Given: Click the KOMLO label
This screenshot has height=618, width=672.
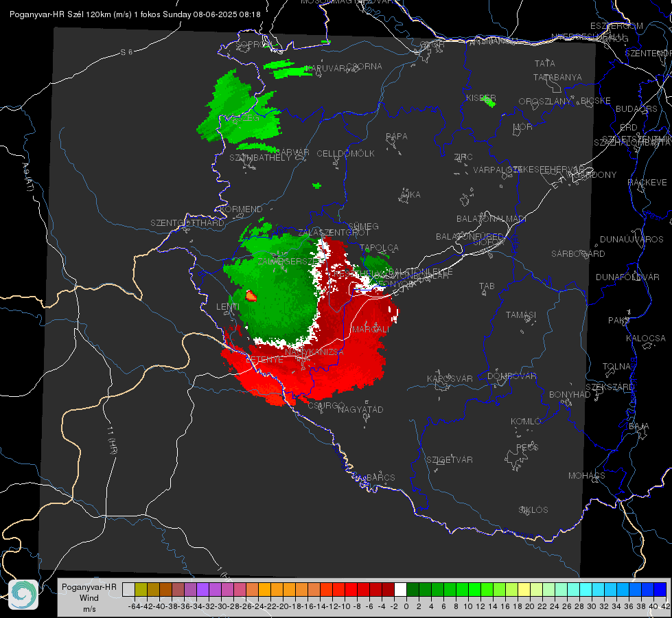Looking at the screenshot, I should pyautogui.click(x=526, y=422).
